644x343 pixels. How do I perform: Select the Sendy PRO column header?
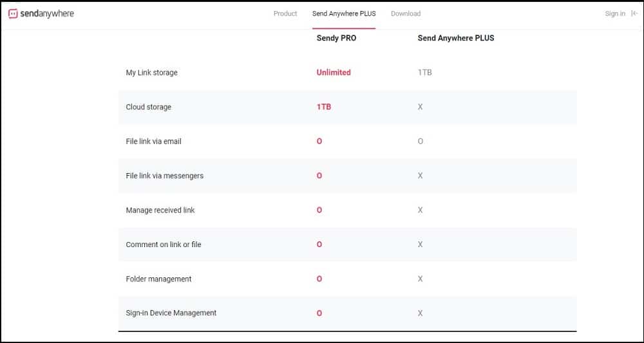pos(336,38)
